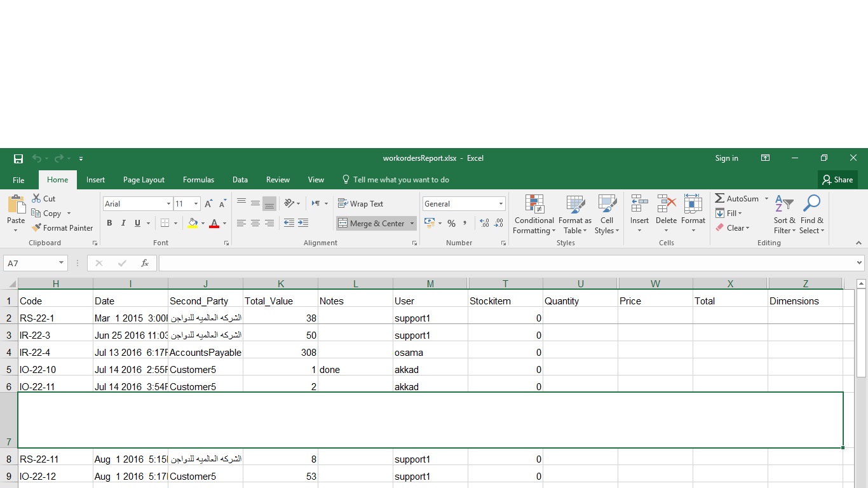The height and width of the screenshot is (488, 868).
Task: Click the Increase Font Size icon
Action: (x=208, y=204)
